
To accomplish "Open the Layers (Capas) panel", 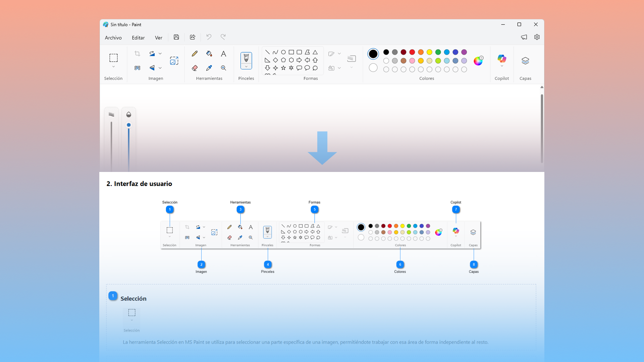I will coord(525,61).
